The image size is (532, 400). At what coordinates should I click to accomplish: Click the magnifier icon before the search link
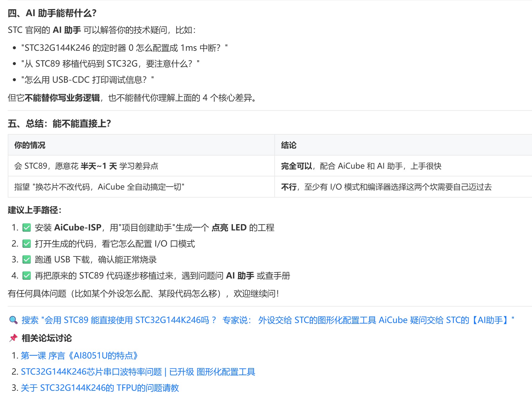click(13, 320)
